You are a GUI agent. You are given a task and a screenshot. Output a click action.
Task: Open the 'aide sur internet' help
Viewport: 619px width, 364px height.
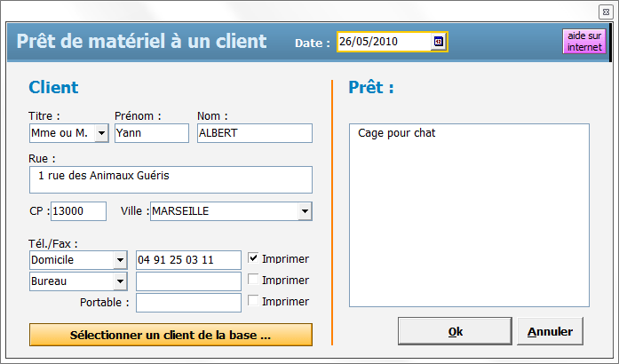pos(584,42)
